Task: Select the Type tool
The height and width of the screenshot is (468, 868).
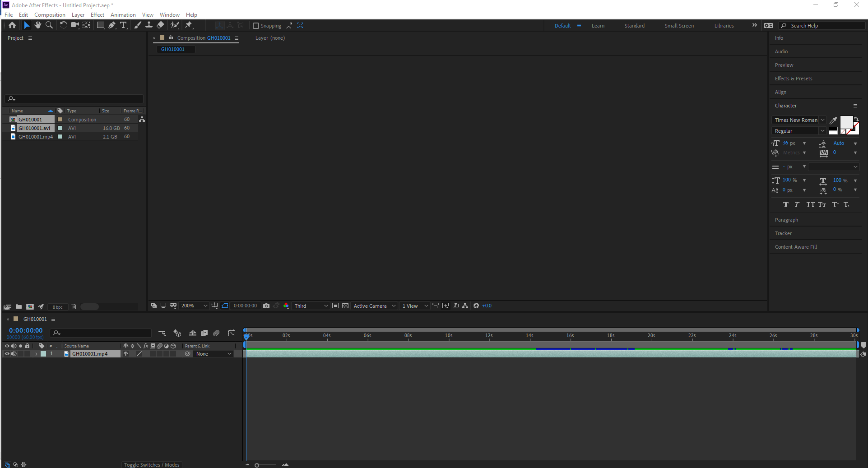Action: [124, 25]
